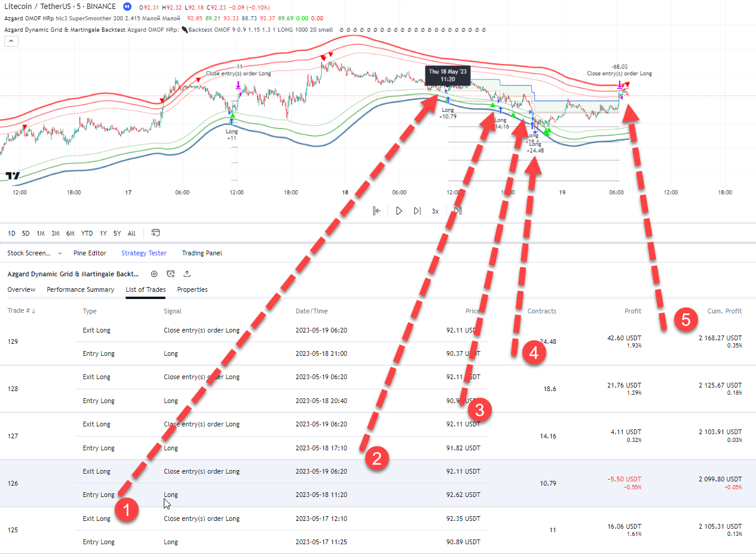756x555 pixels.
Task: Select trade number 128 row
Action: (x=378, y=389)
